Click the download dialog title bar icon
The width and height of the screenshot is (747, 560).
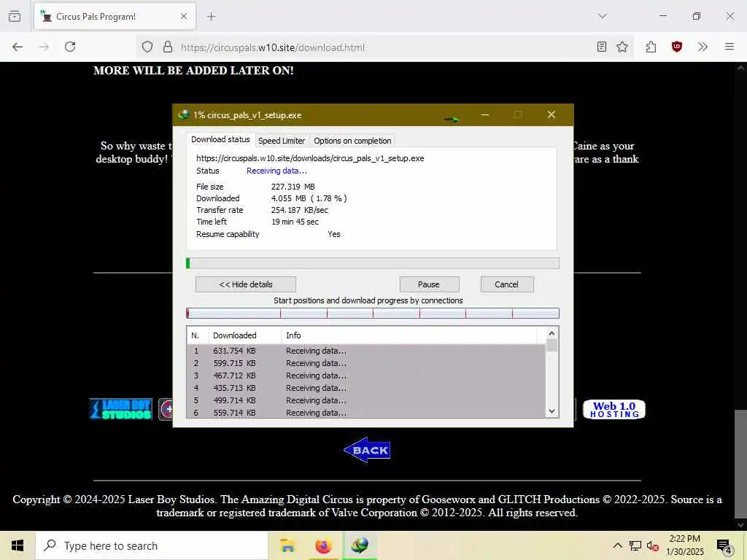[x=183, y=114]
